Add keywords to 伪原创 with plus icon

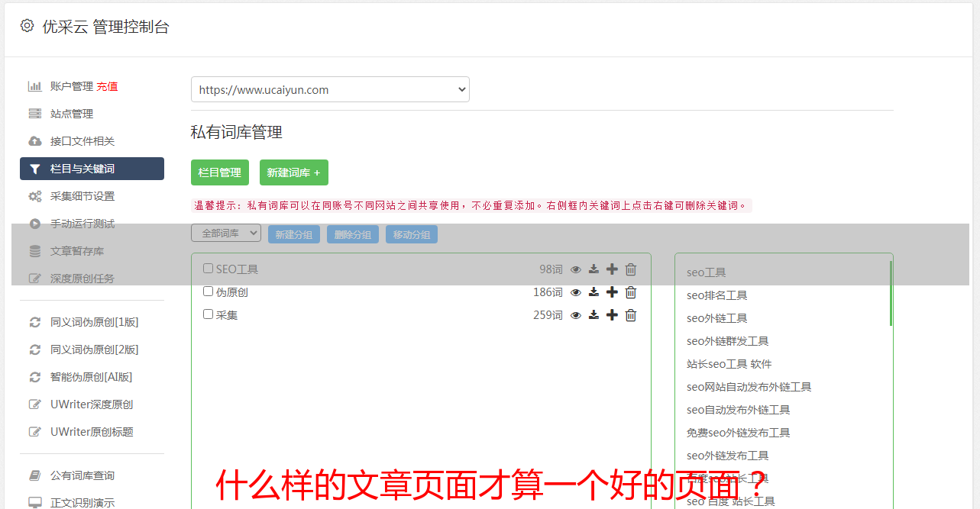tap(612, 292)
